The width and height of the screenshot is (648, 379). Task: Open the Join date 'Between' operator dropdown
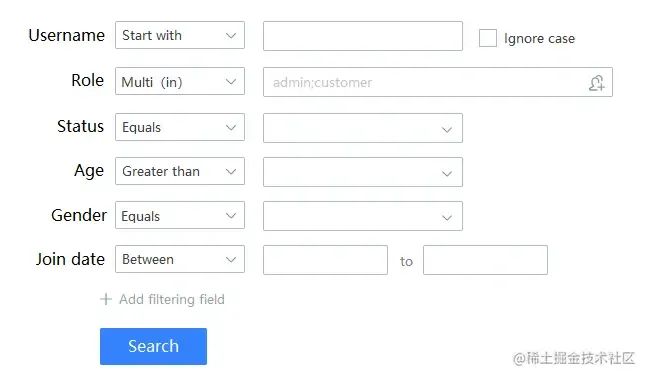(x=180, y=259)
